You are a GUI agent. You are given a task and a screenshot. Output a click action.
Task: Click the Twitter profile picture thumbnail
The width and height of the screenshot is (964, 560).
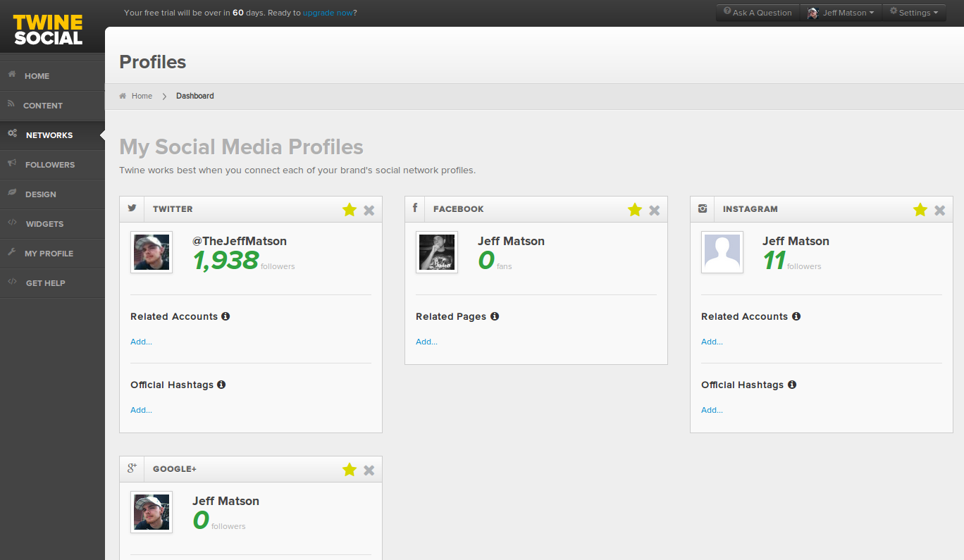click(x=152, y=252)
